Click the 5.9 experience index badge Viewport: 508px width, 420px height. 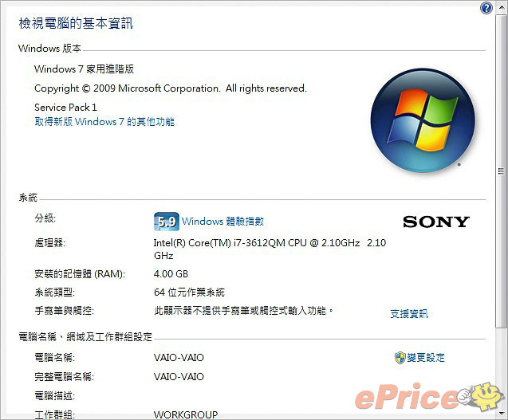pyautogui.click(x=167, y=222)
